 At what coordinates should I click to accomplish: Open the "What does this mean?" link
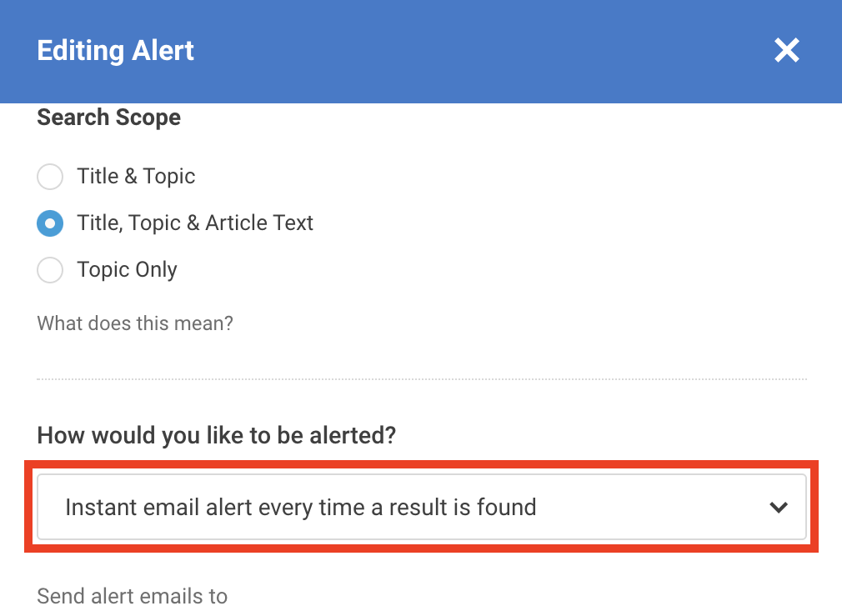[x=135, y=323]
